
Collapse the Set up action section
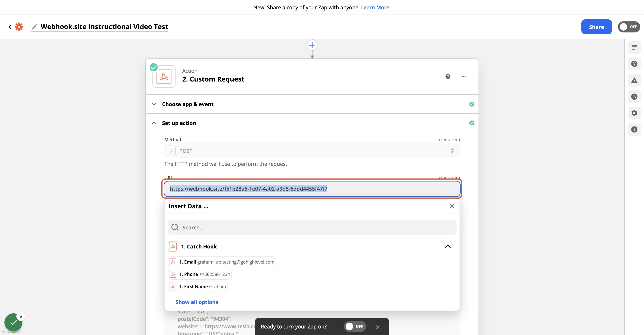(x=312, y=123)
